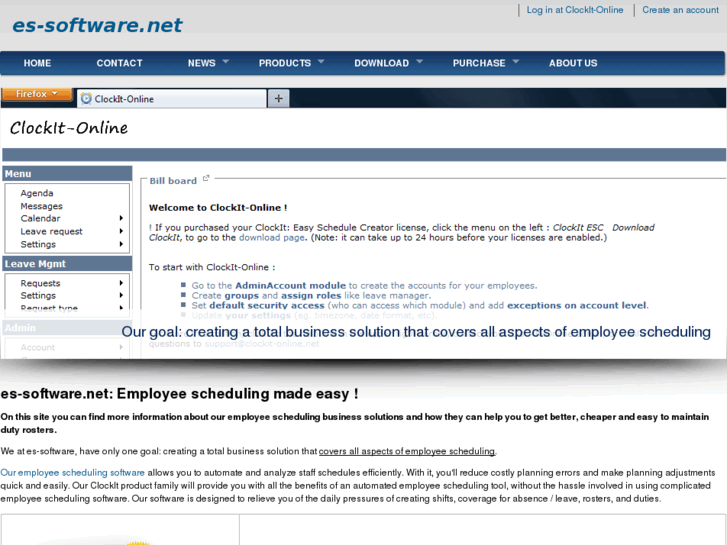Screen dimensions: 727x545
Task: Click Leave request in the Menu panel
Action: click(51, 231)
